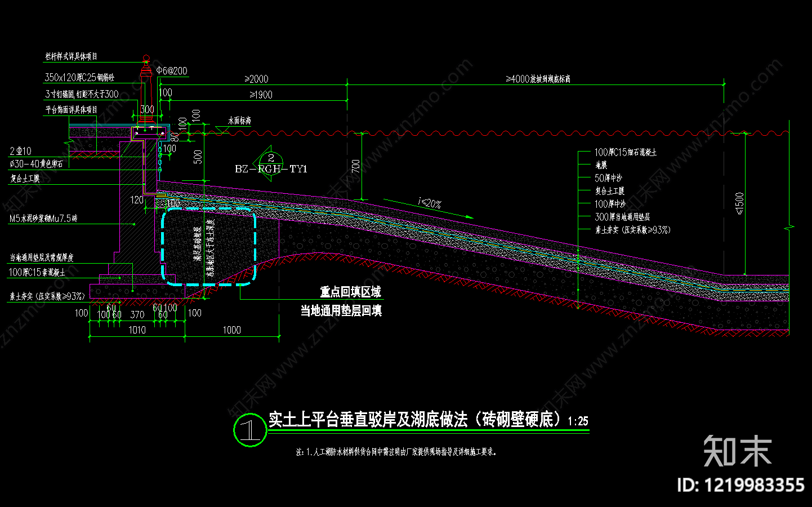
Task: Select the '50厚中沙' layer label
Action: (608, 178)
